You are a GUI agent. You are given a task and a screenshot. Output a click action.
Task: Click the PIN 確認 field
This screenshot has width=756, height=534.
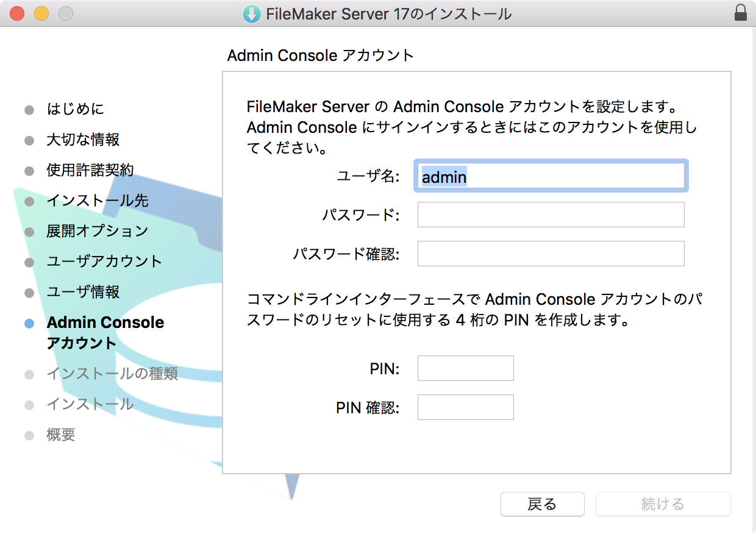coord(466,407)
